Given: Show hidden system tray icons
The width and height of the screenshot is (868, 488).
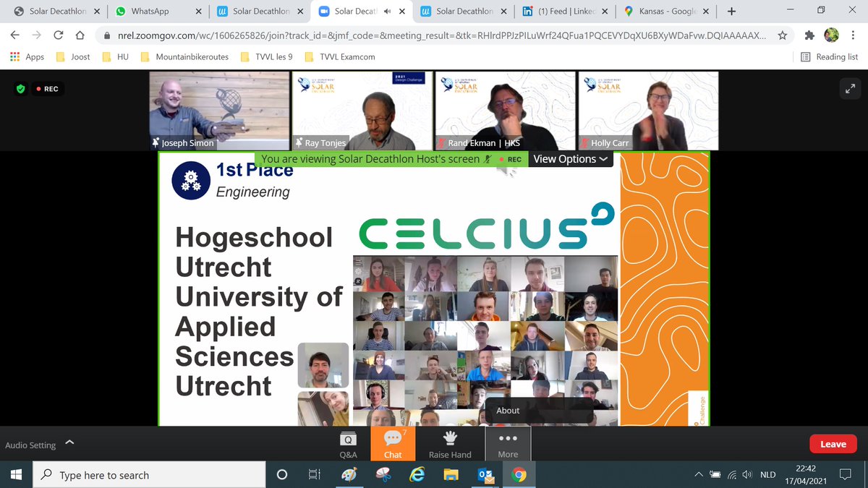Looking at the screenshot, I should tap(698, 475).
